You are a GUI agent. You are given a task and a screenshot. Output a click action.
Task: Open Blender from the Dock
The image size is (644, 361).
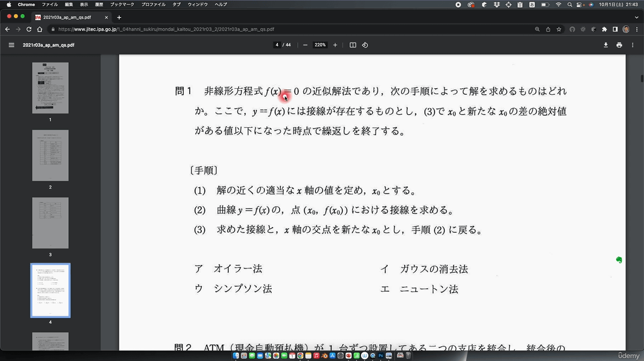(x=324, y=355)
